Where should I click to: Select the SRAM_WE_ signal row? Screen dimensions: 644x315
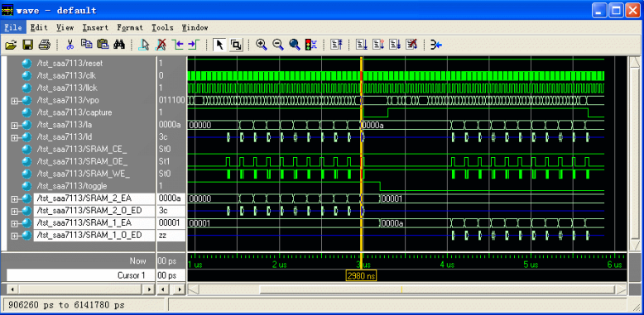point(83,174)
